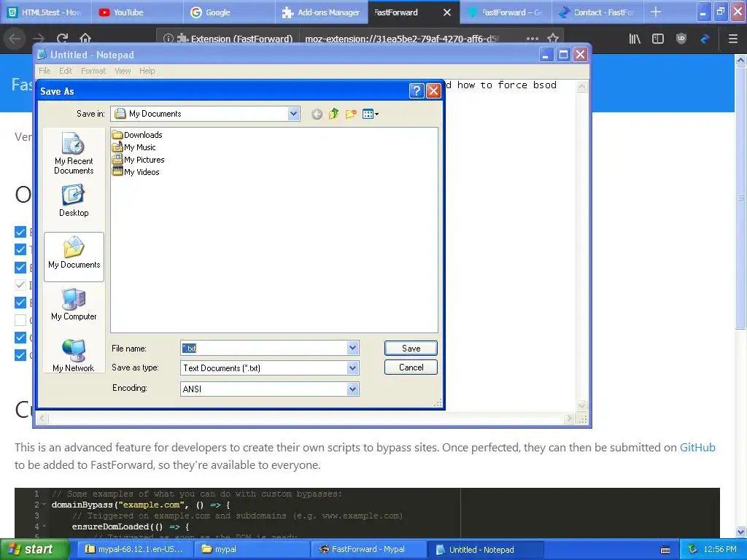Click the on-screen keyboard tray icon
Viewport: 747px width, 560px height.
[665, 550]
